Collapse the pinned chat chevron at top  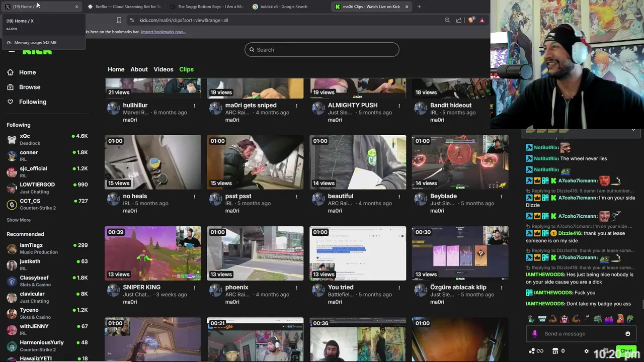click(633, 130)
